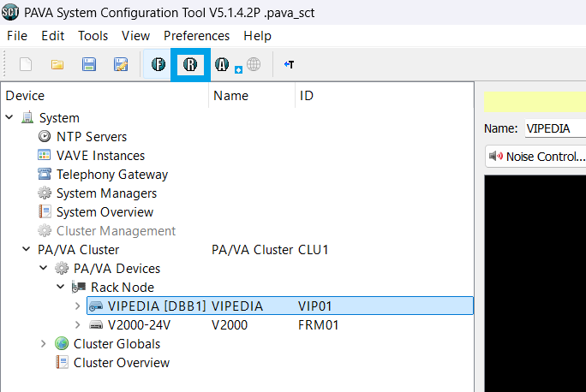Image resolution: width=586 pixels, height=392 pixels.
Task: Click the System Managers gear icon
Action: [x=45, y=193]
